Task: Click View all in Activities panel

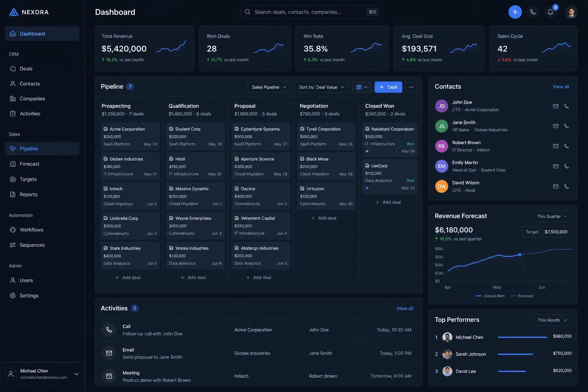Action: (x=405, y=308)
